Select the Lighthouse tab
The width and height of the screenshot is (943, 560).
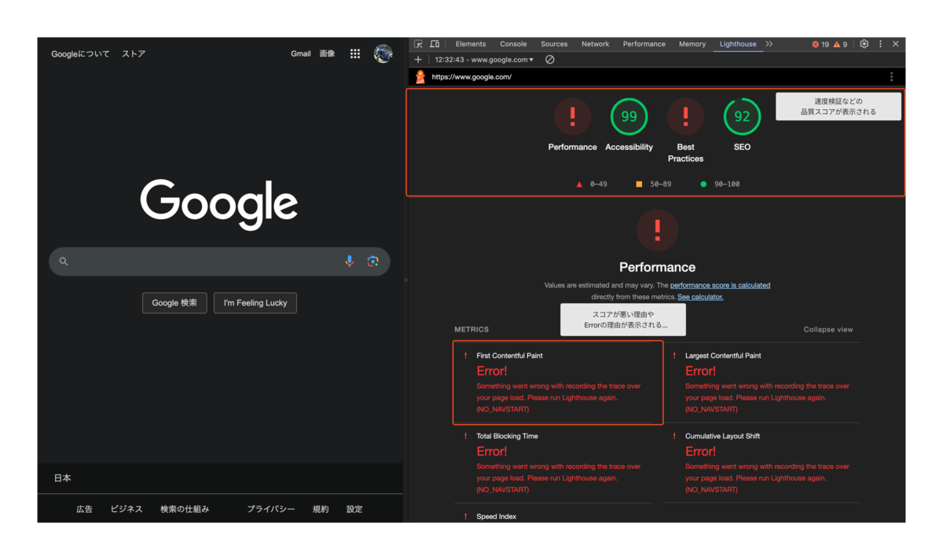point(738,44)
